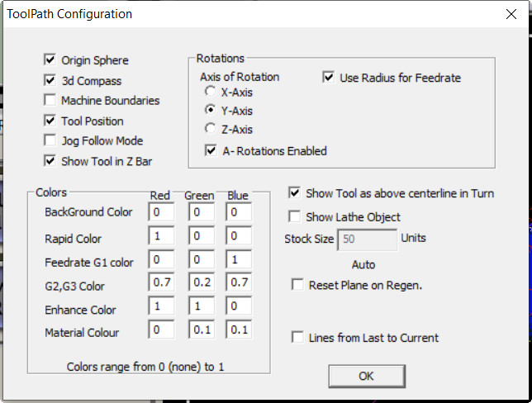Viewport: 532px width, 403px height.
Task: Uncheck Use Radius for Feedrate
Action: click(x=328, y=78)
